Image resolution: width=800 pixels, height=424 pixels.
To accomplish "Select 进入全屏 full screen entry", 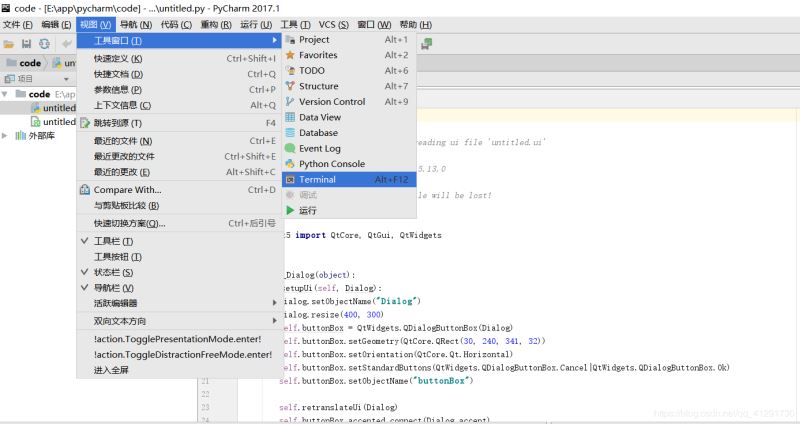I will click(x=180, y=370).
